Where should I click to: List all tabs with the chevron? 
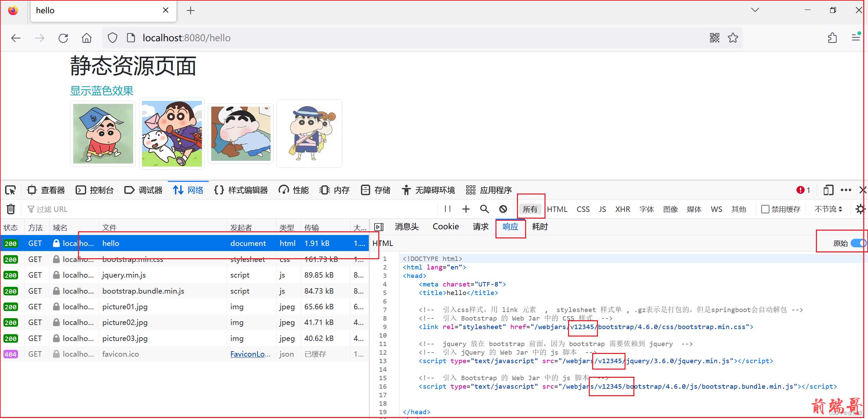(x=755, y=10)
